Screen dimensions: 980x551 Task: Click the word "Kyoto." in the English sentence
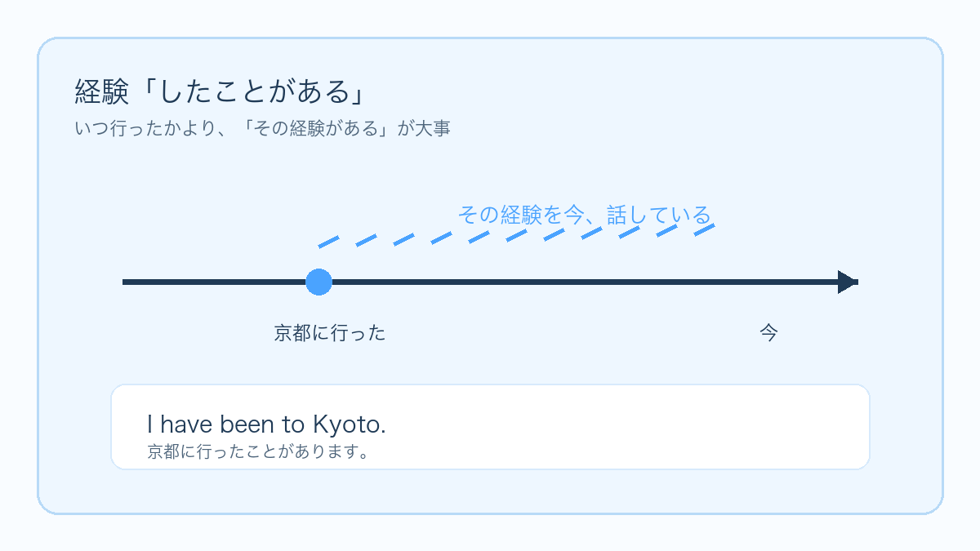click(349, 424)
